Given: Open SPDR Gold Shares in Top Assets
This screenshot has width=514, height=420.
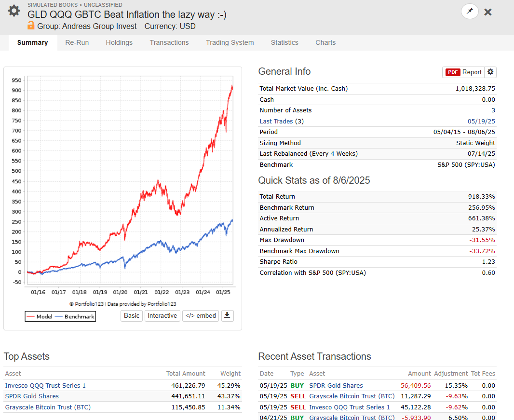Looking at the screenshot, I should [32, 396].
